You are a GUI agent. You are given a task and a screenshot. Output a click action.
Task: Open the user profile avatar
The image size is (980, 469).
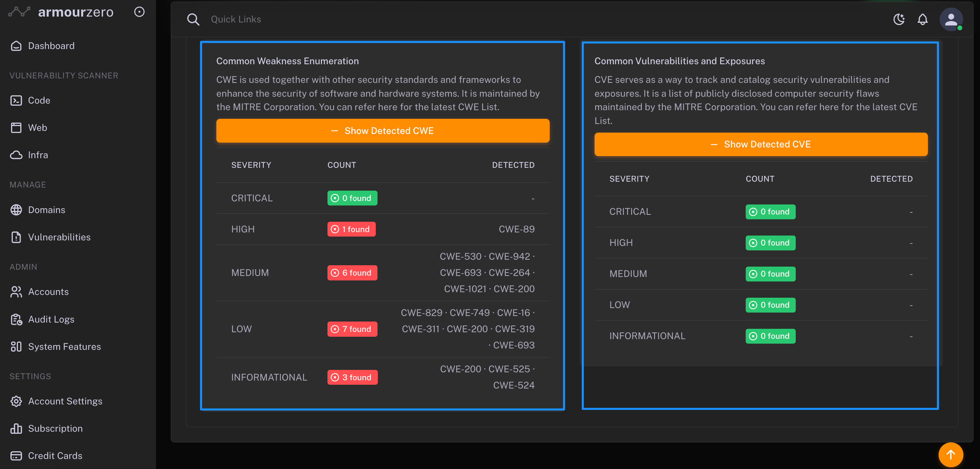click(x=951, y=19)
